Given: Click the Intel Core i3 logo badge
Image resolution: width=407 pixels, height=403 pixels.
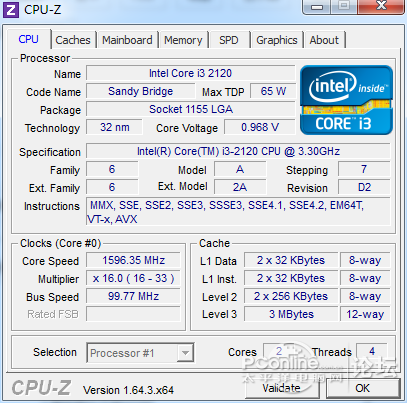Looking at the screenshot, I should pyautogui.click(x=347, y=100).
